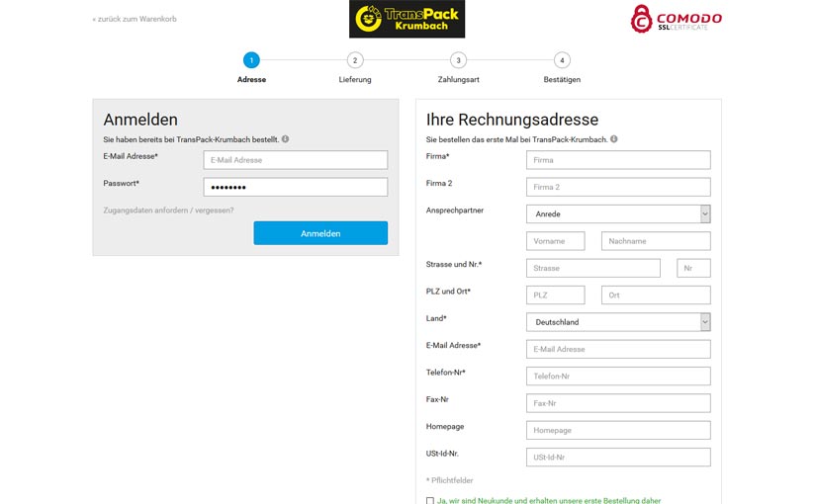Screen dimensions: 816x504
Task: Focus the login E-Mail Adresse field
Action: pos(295,160)
